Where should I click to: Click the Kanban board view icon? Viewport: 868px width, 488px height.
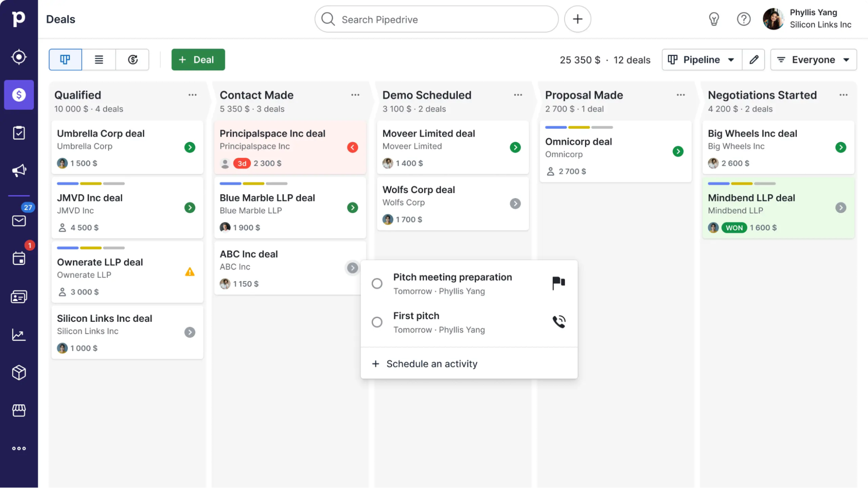65,59
